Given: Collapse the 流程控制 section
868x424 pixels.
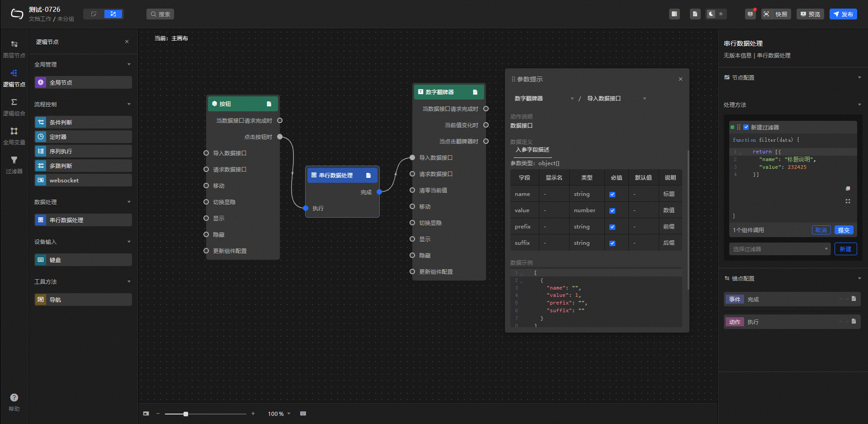Looking at the screenshot, I should [x=129, y=104].
